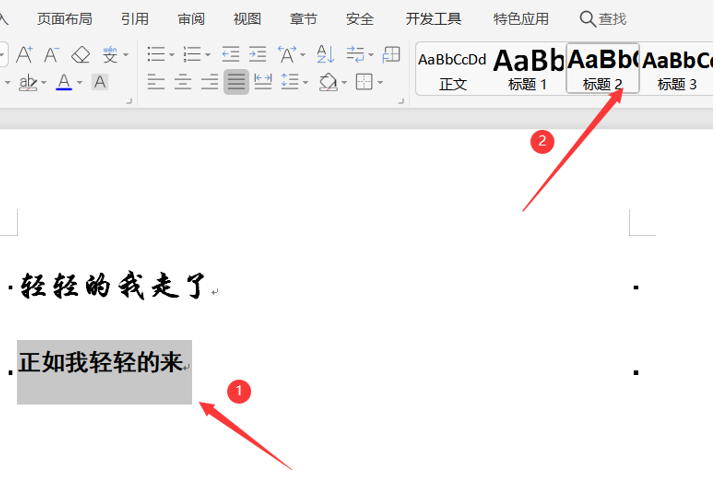Increase paragraph indent
The width and height of the screenshot is (716, 485).
(258, 55)
